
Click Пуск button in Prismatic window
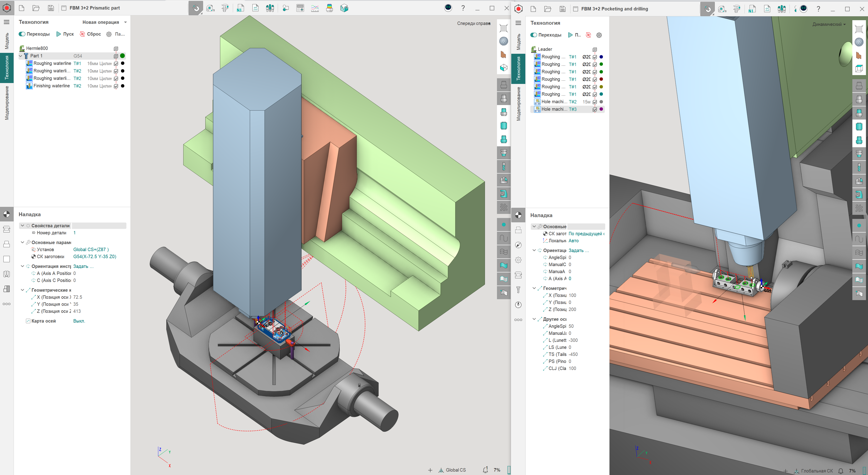tap(65, 34)
